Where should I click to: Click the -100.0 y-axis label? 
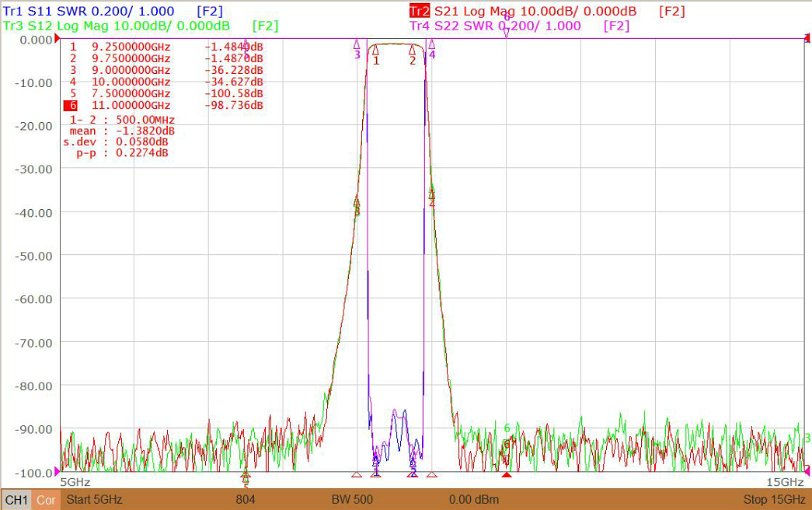[x=33, y=473]
